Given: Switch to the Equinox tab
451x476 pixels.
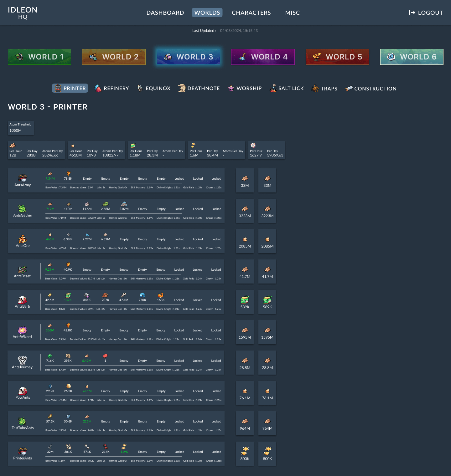Looking at the screenshot, I should (154, 88).
